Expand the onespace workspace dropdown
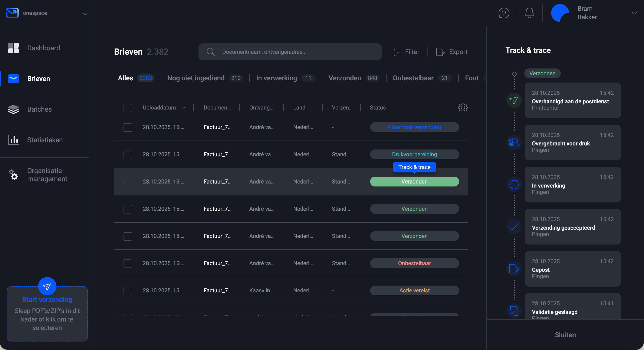 [85, 13]
